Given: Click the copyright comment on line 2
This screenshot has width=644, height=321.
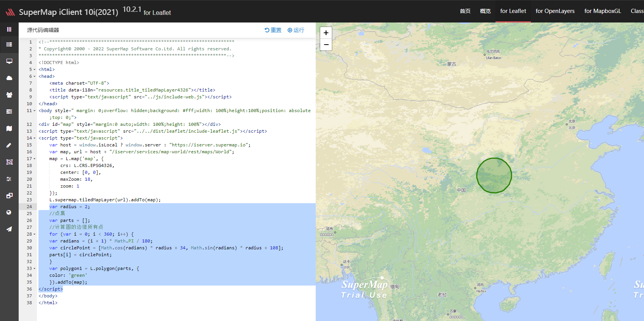Looking at the screenshot, I should click(x=135, y=49).
